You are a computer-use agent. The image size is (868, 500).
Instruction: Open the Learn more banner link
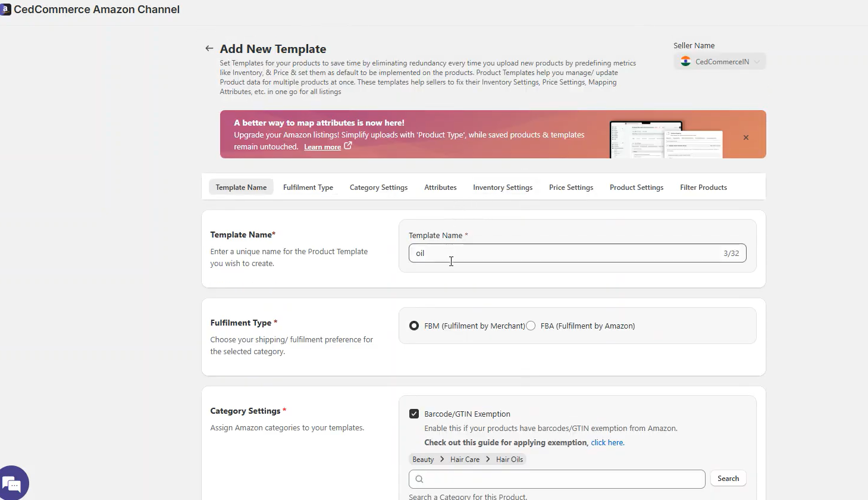click(322, 147)
